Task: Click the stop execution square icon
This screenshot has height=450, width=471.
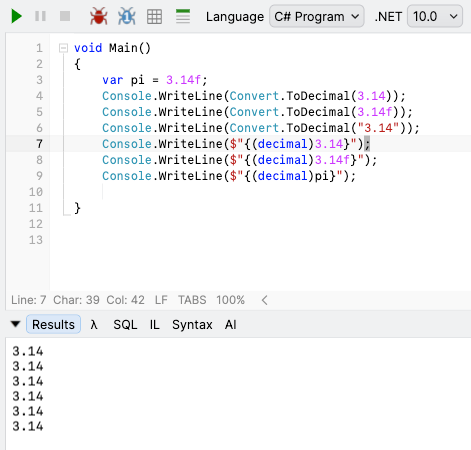Action: [x=65, y=16]
